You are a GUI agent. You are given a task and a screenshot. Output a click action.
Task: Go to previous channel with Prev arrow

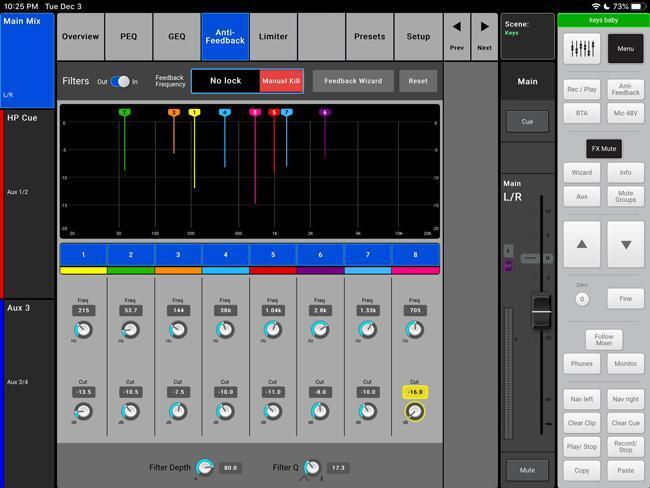457,36
